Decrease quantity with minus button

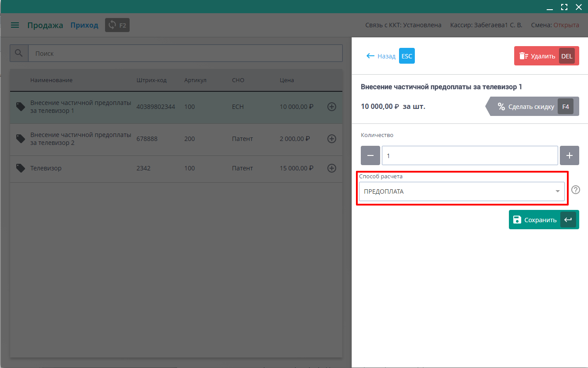pos(370,155)
